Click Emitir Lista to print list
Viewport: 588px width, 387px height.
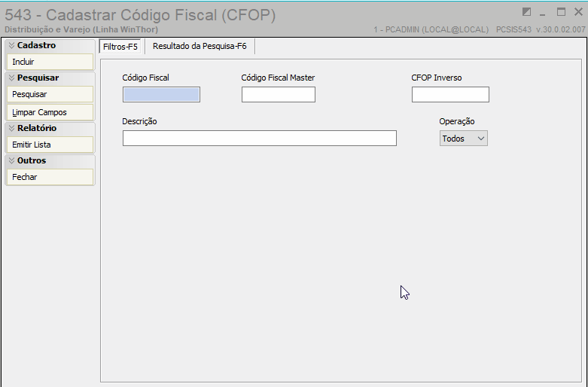point(50,145)
